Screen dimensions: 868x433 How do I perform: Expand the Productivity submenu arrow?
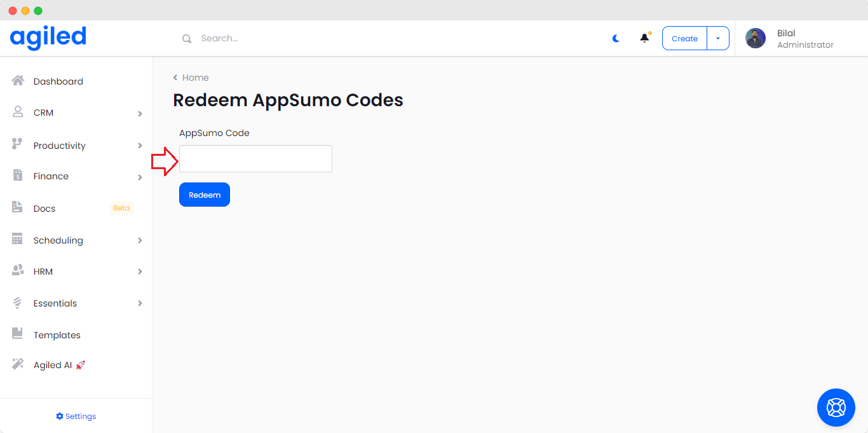(x=140, y=146)
